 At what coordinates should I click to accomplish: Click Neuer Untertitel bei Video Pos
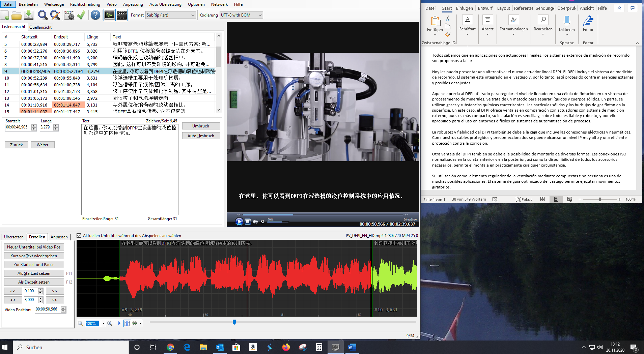[x=34, y=247]
